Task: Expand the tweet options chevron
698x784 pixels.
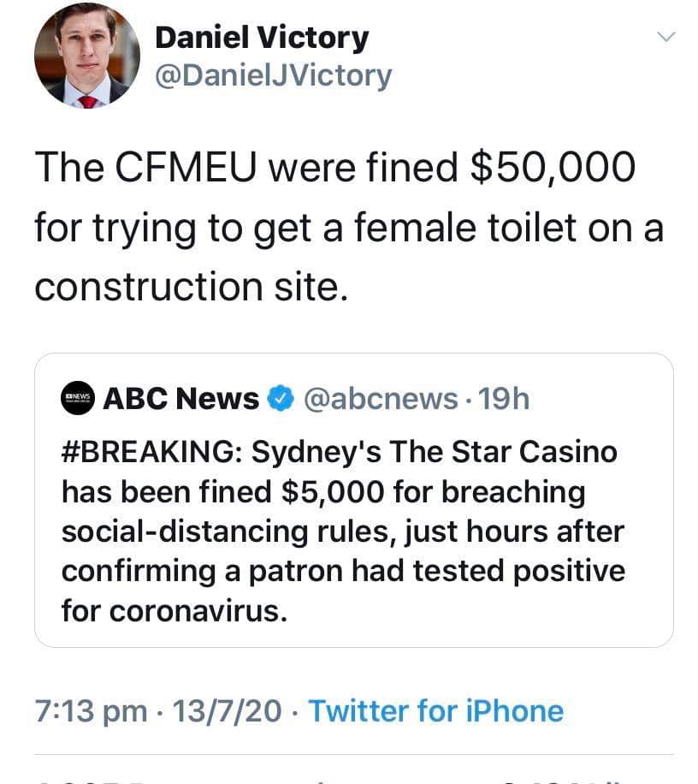Action: click(x=665, y=37)
